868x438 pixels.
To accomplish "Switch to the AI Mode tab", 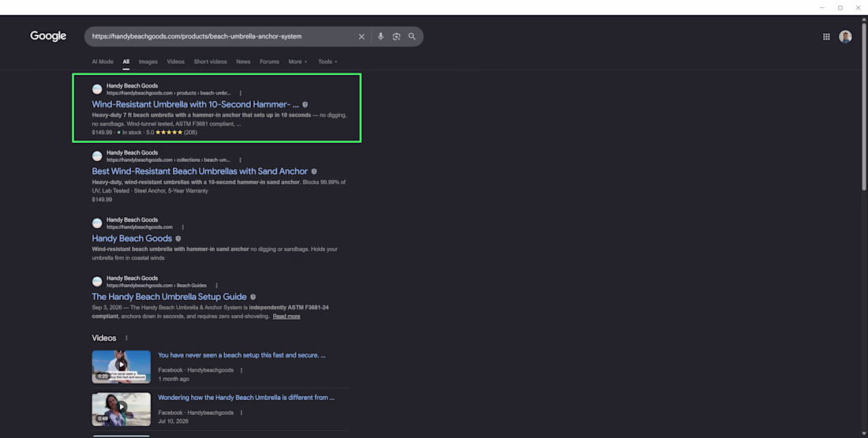I will click(103, 62).
